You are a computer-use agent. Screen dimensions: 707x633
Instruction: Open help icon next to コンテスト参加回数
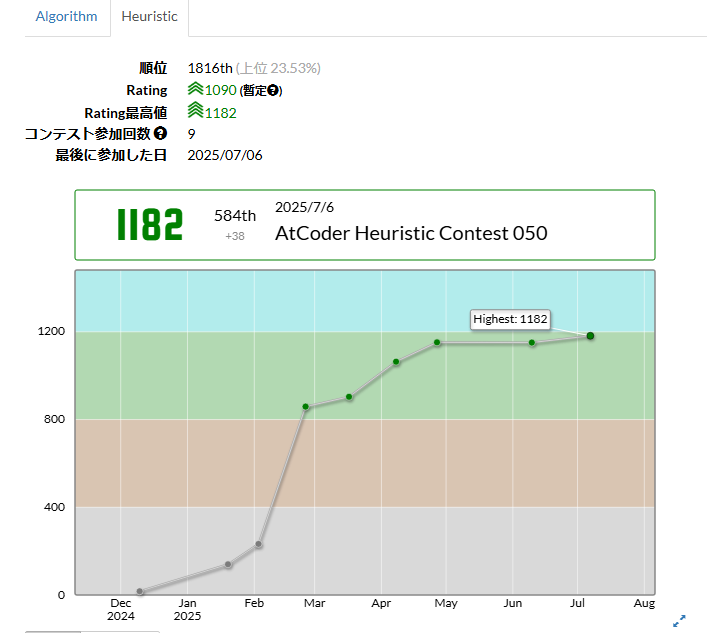pyautogui.click(x=160, y=133)
